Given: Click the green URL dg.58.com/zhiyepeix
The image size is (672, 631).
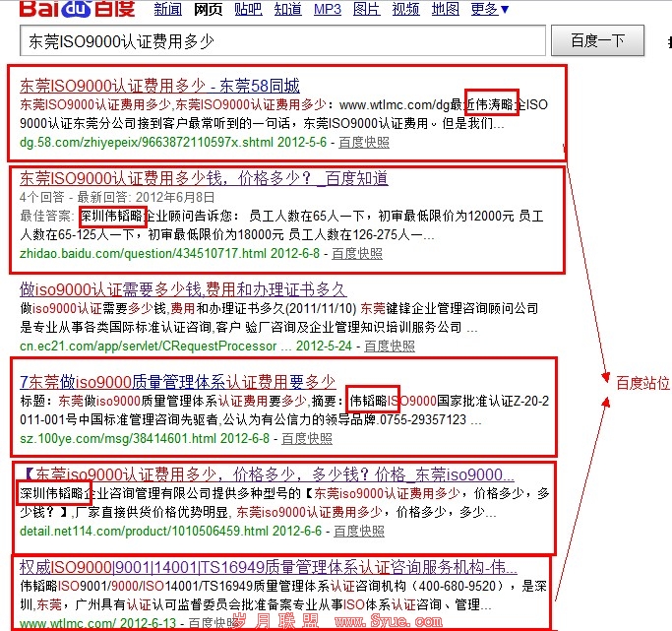Looking at the screenshot, I should pyautogui.click(x=147, y=142).
